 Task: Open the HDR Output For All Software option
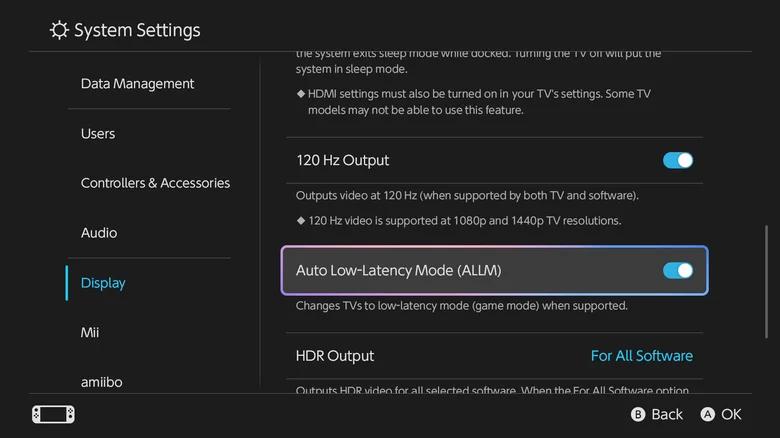641,356
